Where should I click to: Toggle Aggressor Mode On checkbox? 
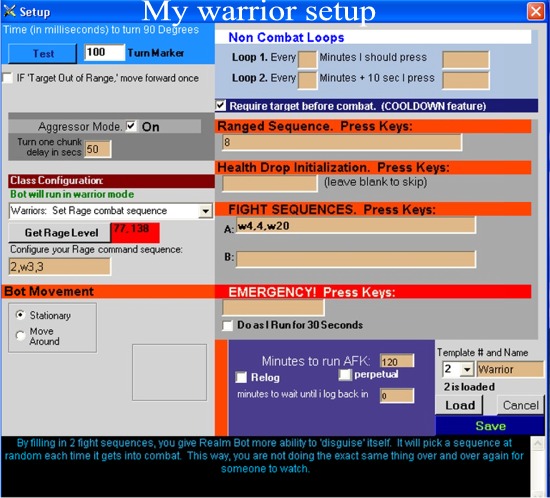(131, 126)
